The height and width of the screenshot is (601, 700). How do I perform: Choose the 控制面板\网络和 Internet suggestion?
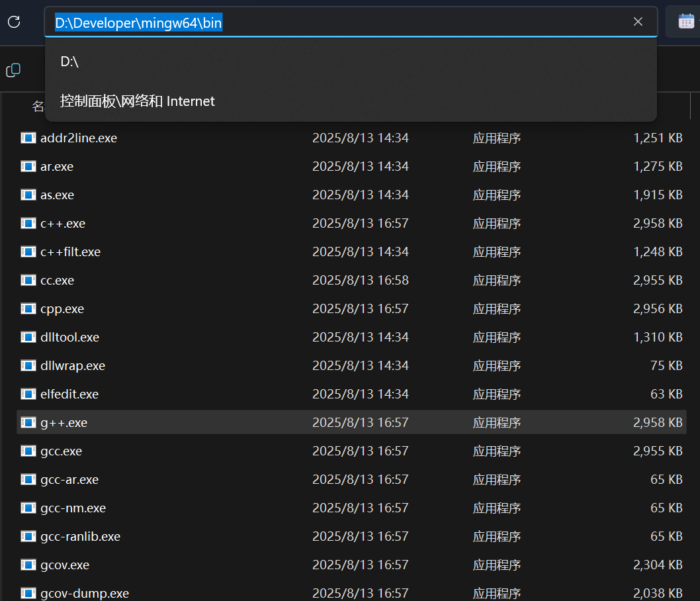pos(138,101)
